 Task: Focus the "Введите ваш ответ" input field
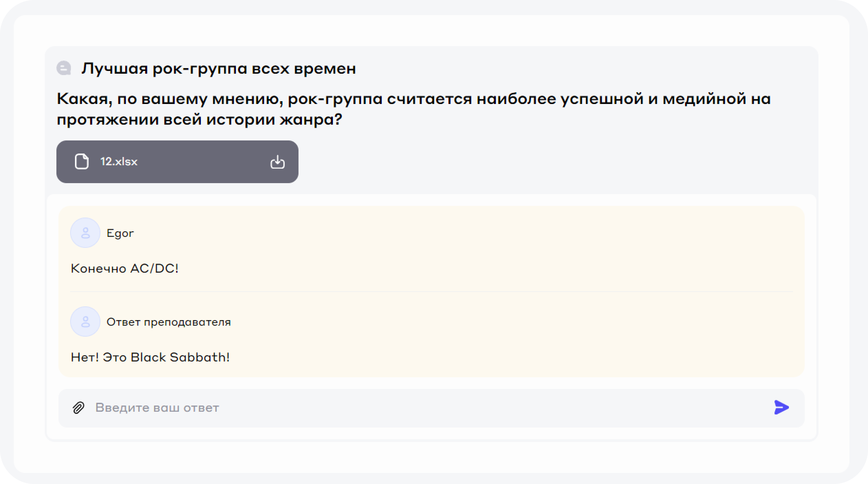413,408
